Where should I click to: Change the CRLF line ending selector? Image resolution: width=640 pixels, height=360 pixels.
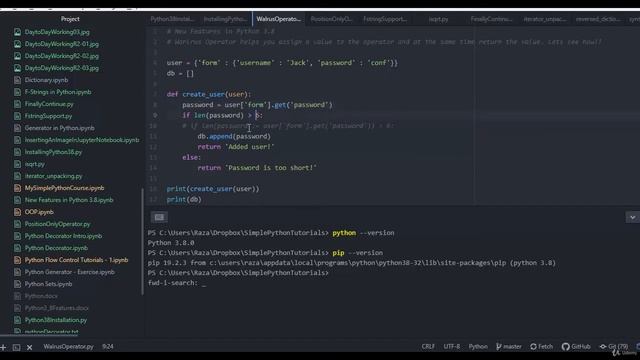[428, 347]
